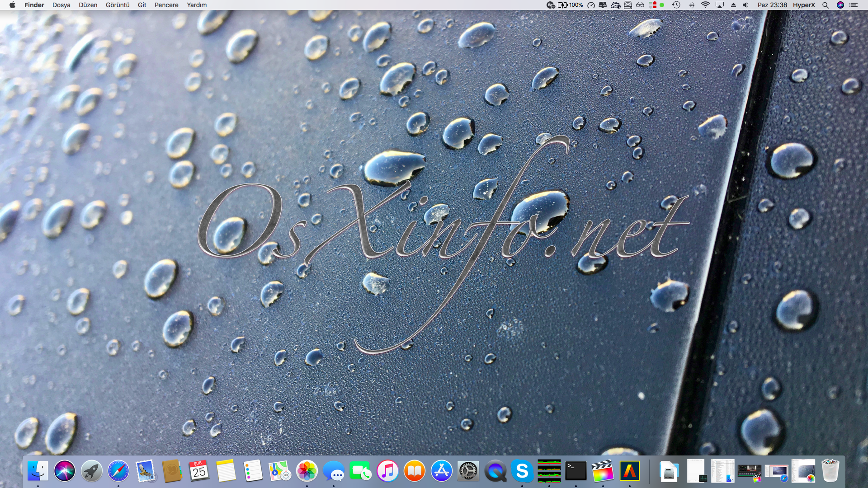This screenshot has height=488, width=868.
Task: Open the Dosya menu
Action: click(61, 5)
